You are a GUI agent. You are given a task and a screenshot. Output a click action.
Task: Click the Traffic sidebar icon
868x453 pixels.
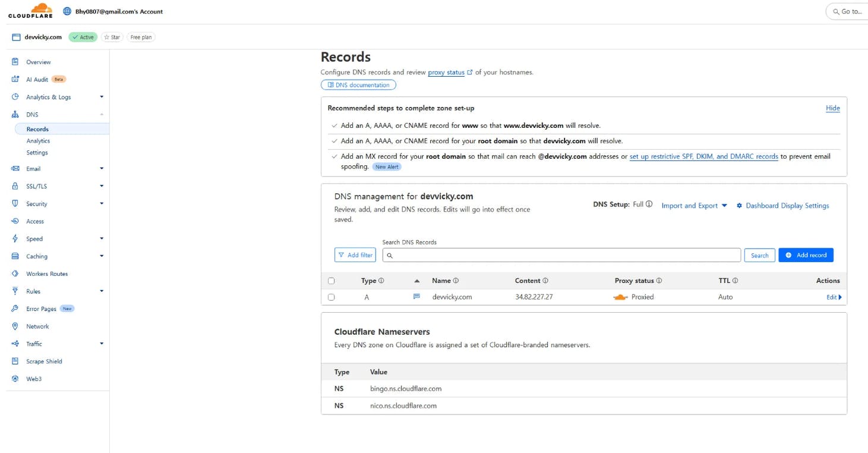(x=15, y=344)
